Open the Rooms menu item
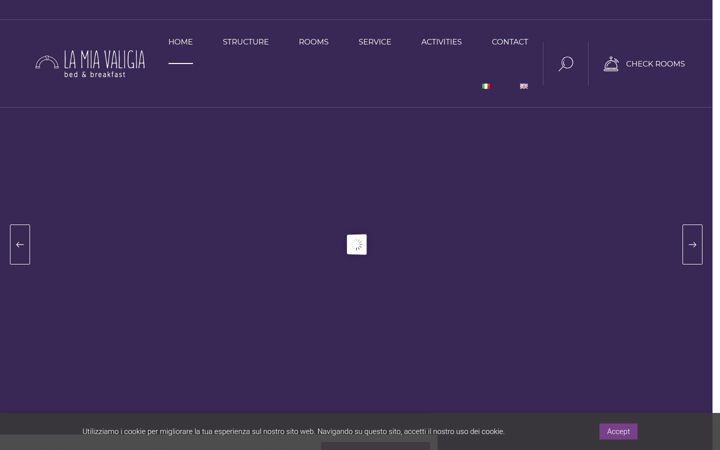 point(314,42)
